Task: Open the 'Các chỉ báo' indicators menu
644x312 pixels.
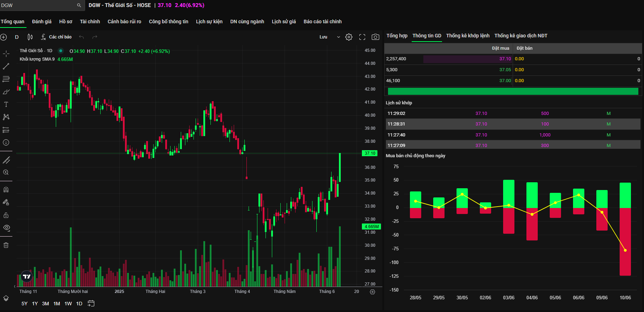Action: pyautogui.click(x=56, y=37)
